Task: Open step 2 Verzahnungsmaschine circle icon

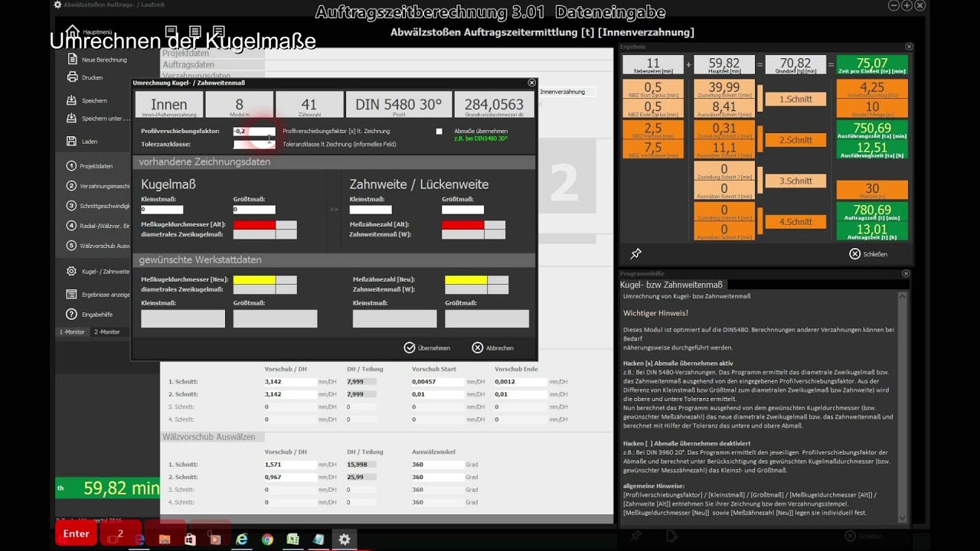Action: pyautogui.click(x=72, y=186)
